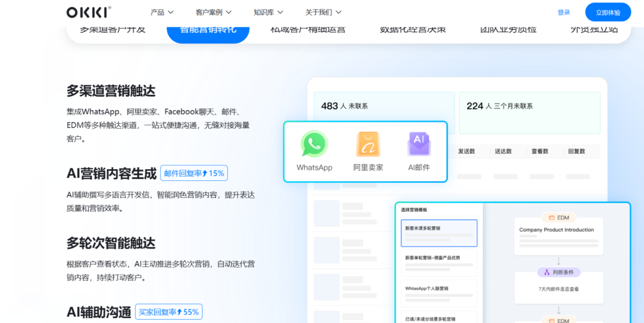Viewport: 644px width, 323px height.
Task: Click the up arrow in 买家回复率 55% badge
Action: click(x=179, y=312)
